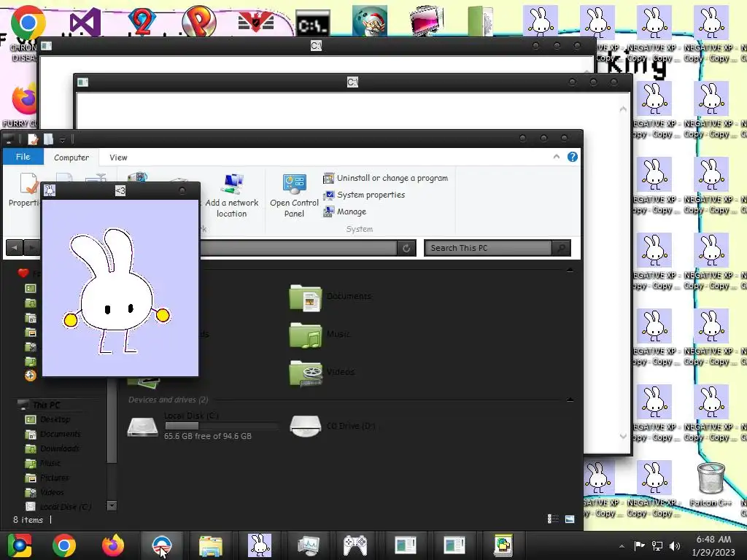
Task: Open Firefox from the taskbar
Action: 113,545
